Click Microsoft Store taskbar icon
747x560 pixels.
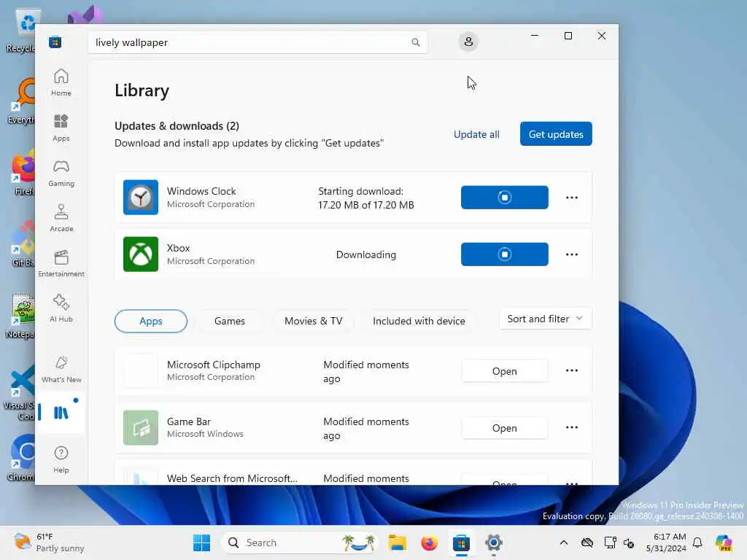(x=461, y=542)
